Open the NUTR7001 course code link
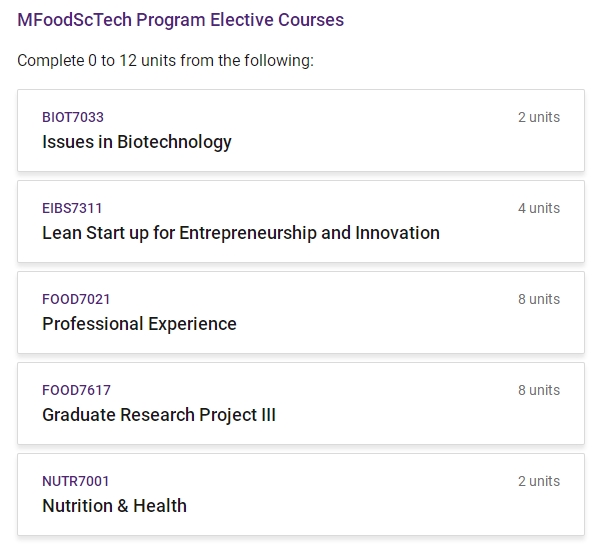 tap(75, 481)
